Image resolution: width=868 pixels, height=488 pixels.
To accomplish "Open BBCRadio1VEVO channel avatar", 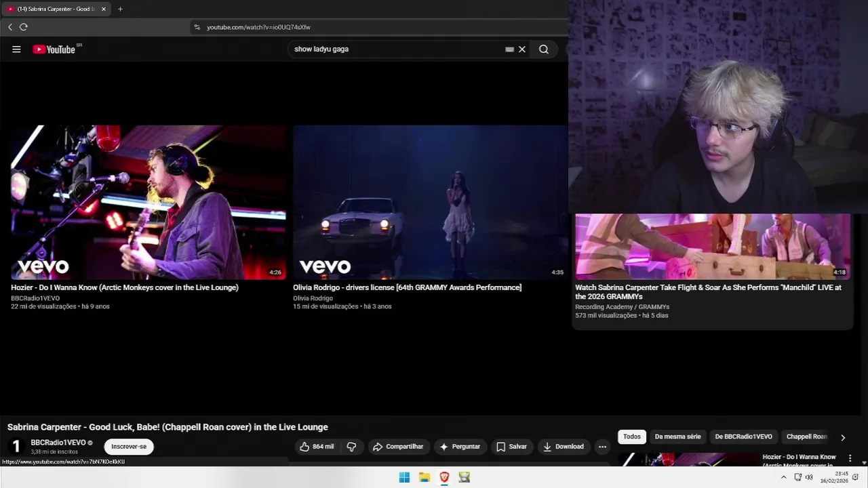I will [16, 447].
